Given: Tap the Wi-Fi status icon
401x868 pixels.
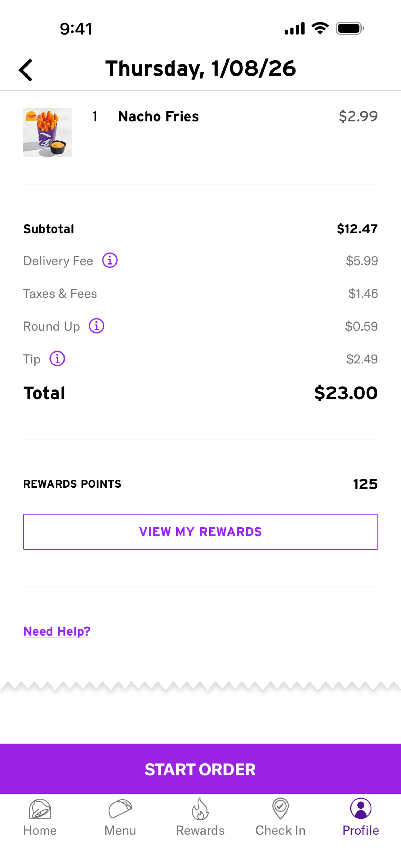Looking at the screenshot, I should (x=320, y=28).
